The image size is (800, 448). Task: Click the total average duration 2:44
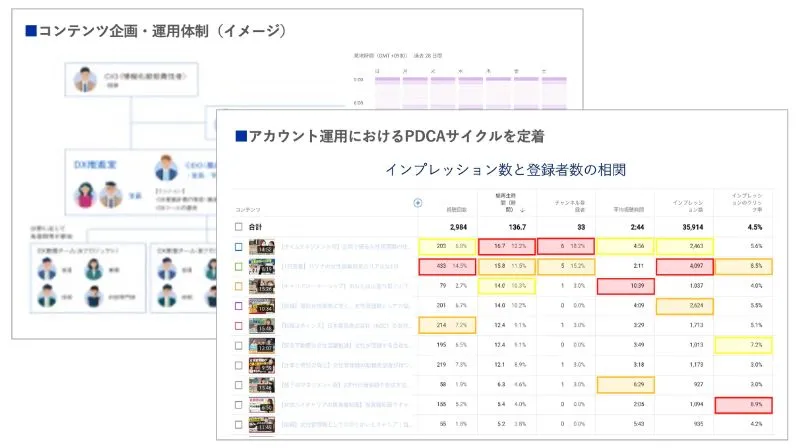[x=637, y=227]
